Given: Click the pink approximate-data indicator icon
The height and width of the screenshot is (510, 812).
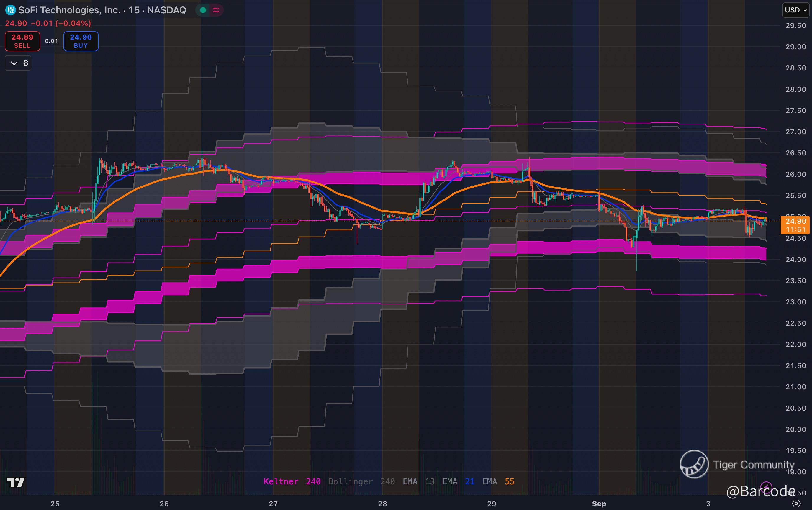Looking at the screenshot, I should [216, 10].
